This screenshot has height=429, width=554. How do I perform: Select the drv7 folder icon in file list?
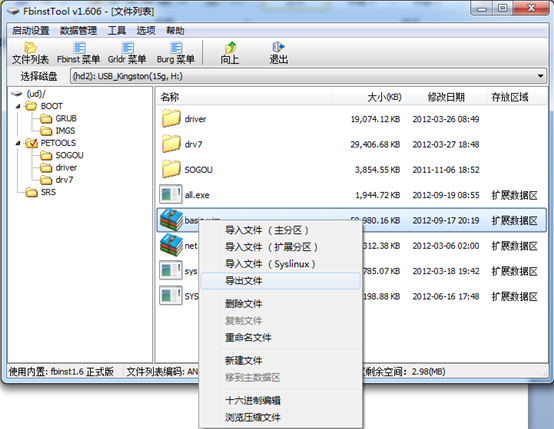[171, 143]
